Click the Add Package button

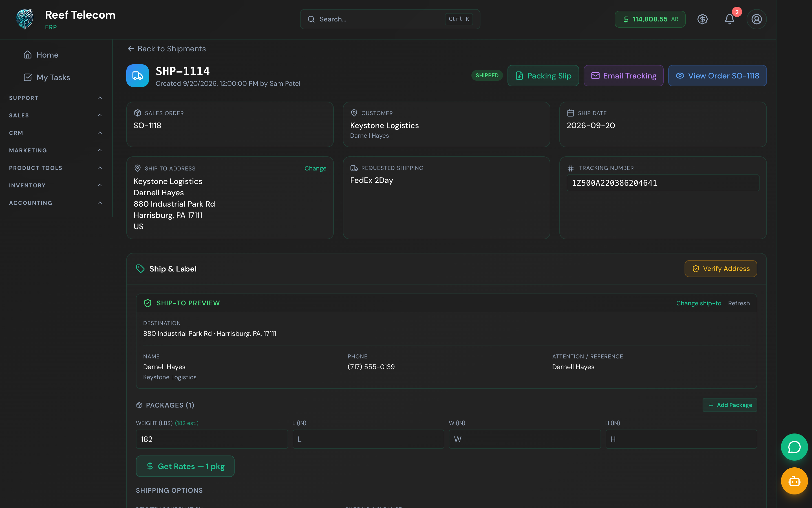click(x=730, y=405)
